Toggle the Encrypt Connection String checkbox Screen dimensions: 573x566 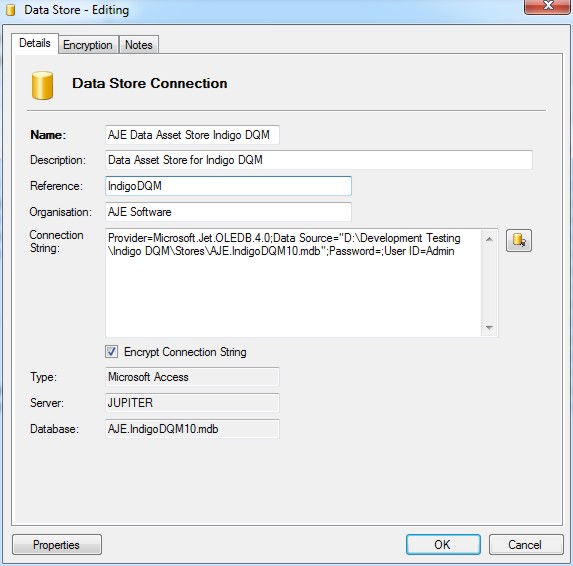click(x=111, y=352)
